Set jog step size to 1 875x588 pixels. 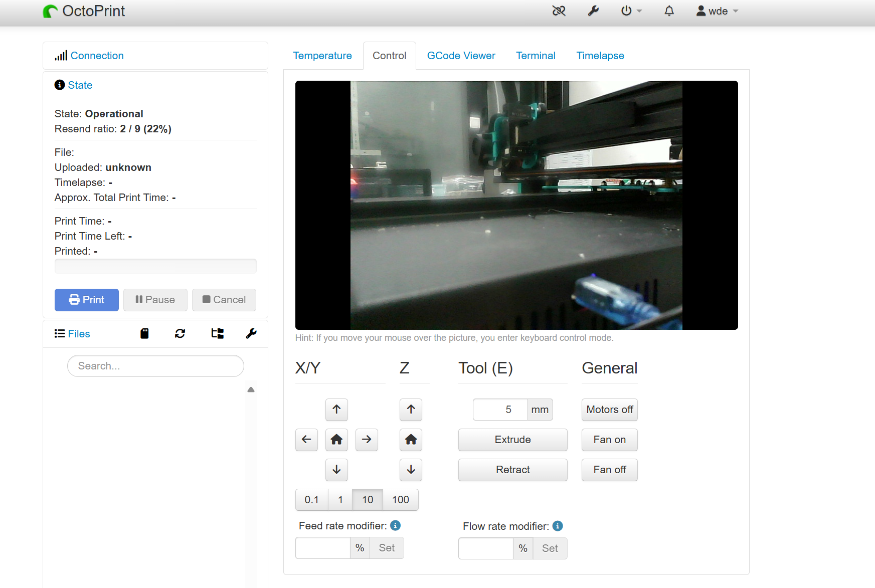coord(340,500)
